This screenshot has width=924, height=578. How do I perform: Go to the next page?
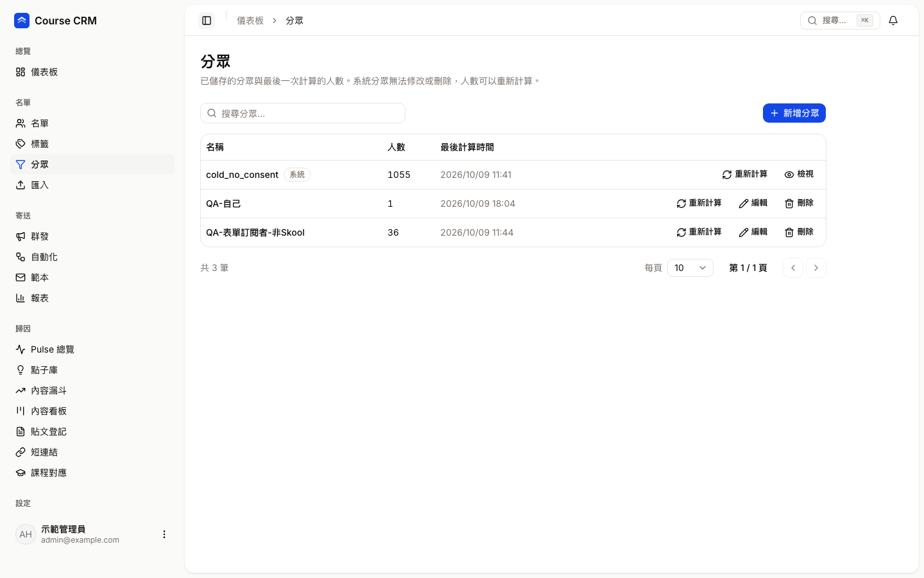[816, 268]
